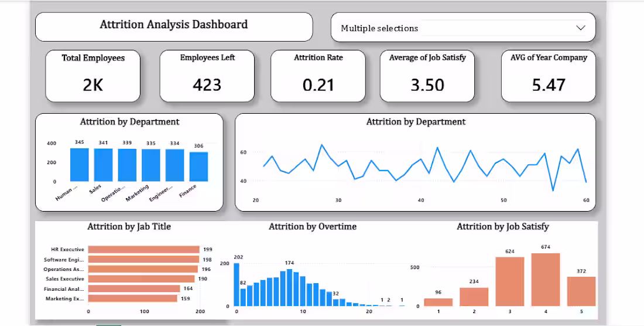The width and height of the screenshot is (644, 326).
Task: Click the HR Executive job title bar
Action: [144, 250]
